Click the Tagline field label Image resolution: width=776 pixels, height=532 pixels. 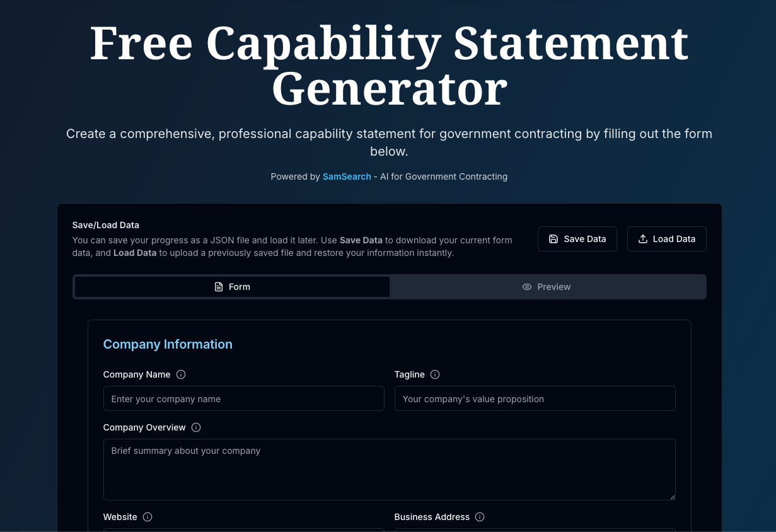[410, 374]
